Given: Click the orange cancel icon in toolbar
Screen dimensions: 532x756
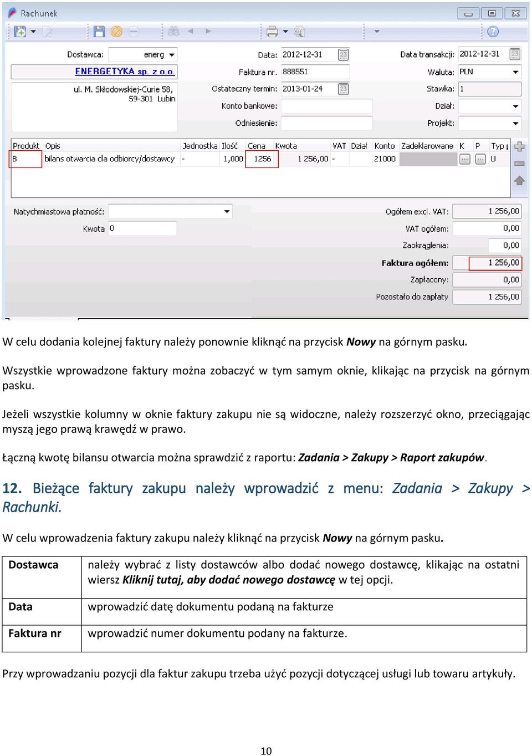Looking at the screenshot, I should click(116, 32).
